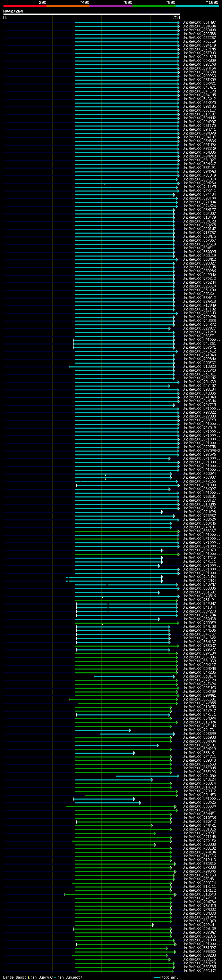Select hit label UniRef100_Q6Z9A3

[x=199, y=53]
